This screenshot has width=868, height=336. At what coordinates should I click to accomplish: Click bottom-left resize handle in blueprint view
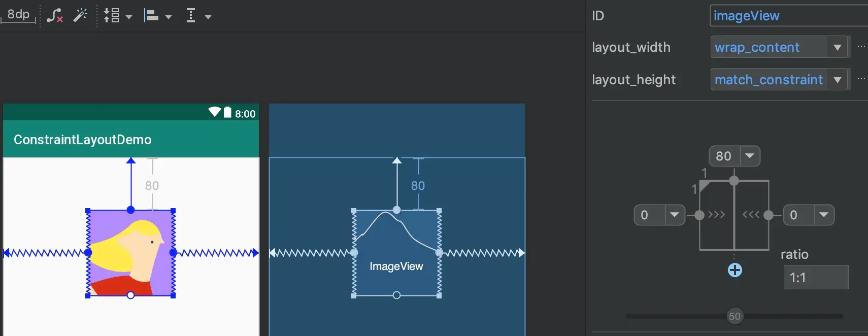(x=354, y=295)
